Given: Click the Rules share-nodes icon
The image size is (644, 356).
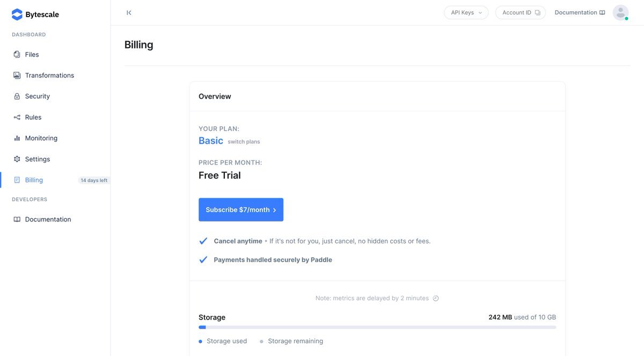Looking at the screenshot, I should [x=17, y=117].
